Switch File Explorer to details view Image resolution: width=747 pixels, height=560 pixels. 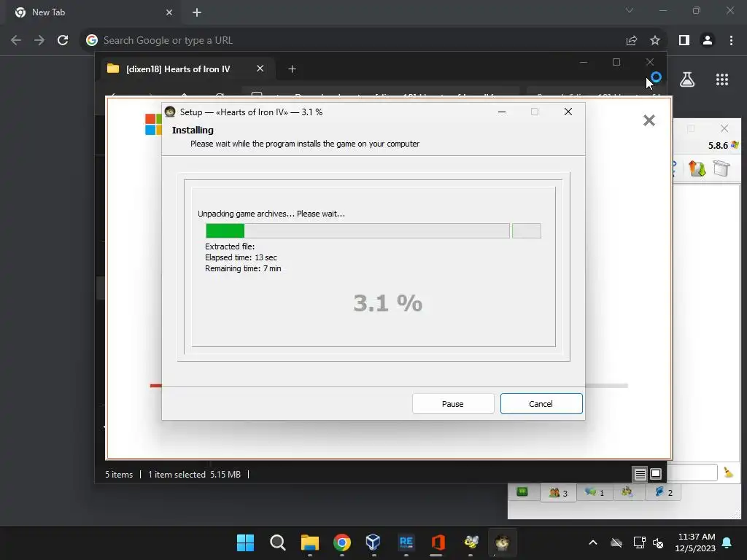[640, 474]
